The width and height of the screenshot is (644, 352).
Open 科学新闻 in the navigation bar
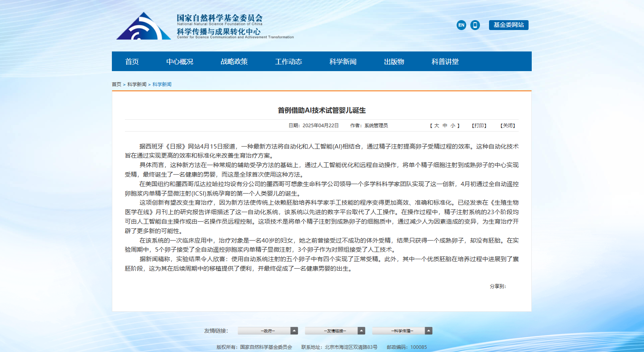tap(343, 62)
